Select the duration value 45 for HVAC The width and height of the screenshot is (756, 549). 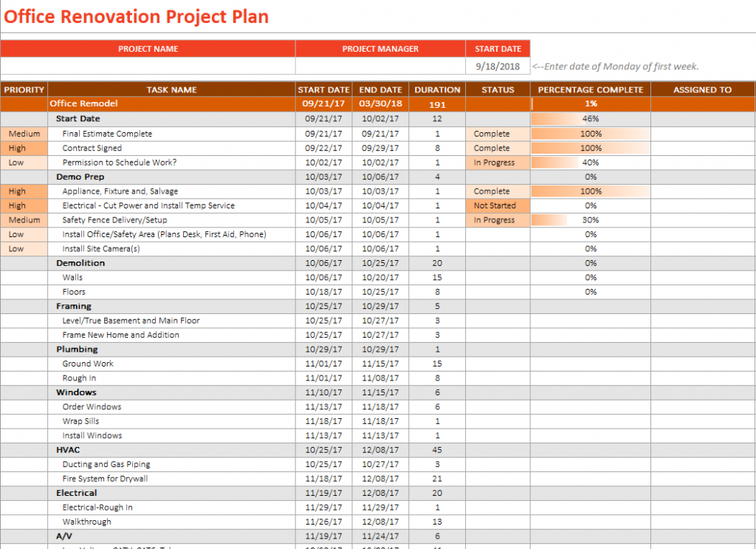pos(437,449)
